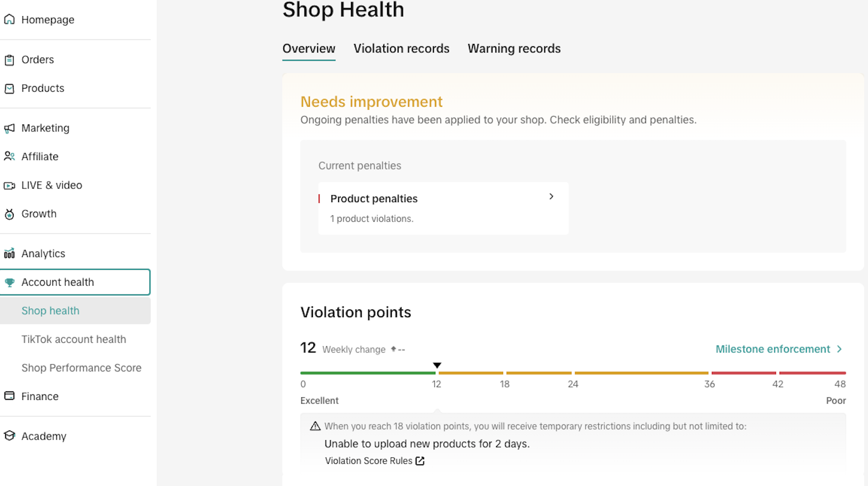Expand Product penalties with its chevron
This screenshot has height=486, width=868.
[551, 197]
